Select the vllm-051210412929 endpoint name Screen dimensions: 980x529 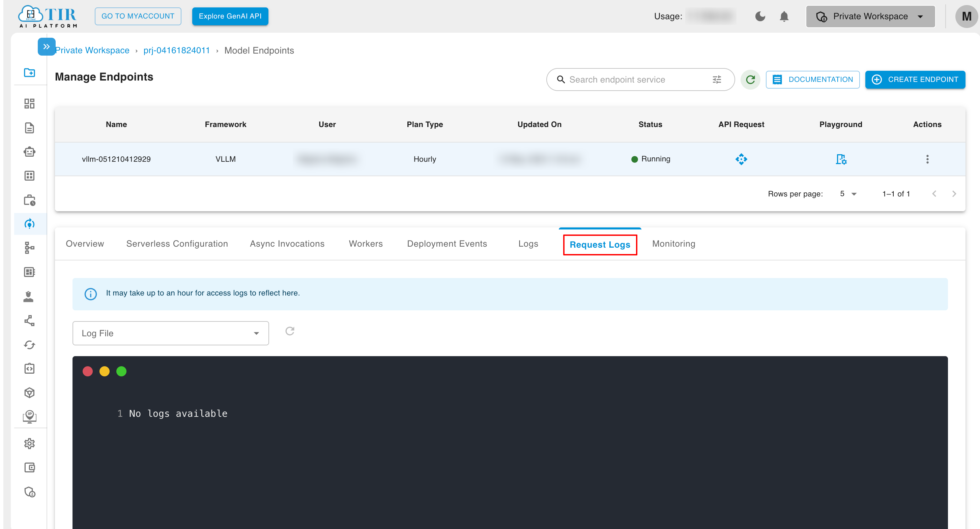coord(116,159)
